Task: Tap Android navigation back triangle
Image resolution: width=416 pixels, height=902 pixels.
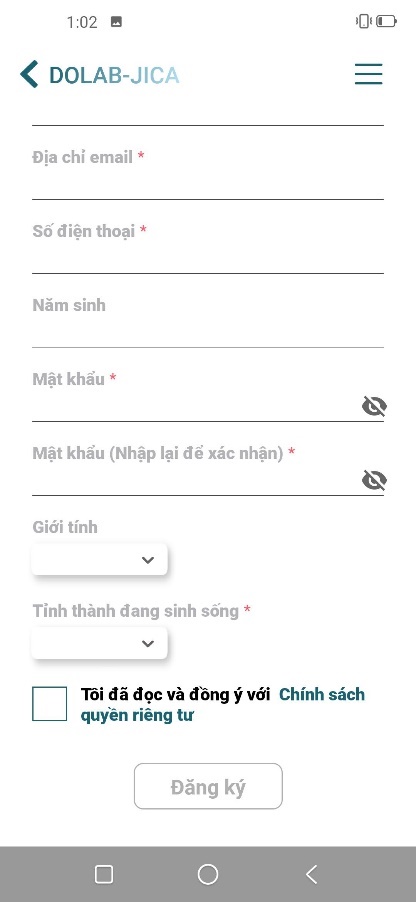Action: pyautogui.click(x=311, y=874)
